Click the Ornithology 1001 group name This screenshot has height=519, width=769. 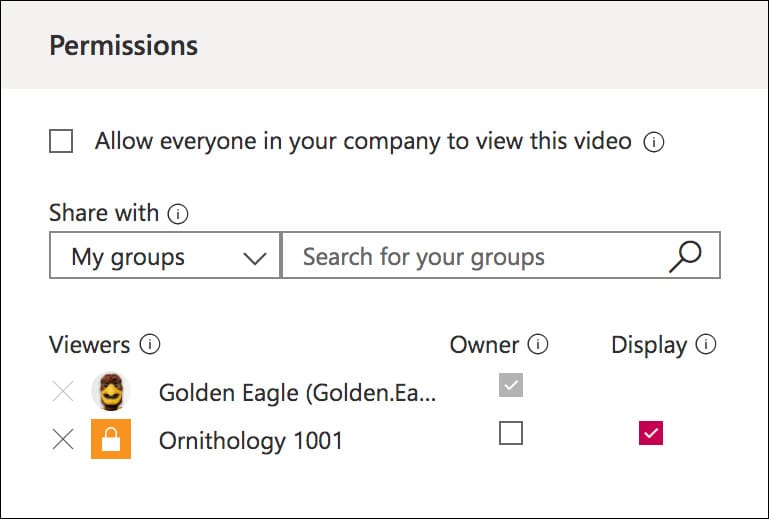click(x=250, y=441)
